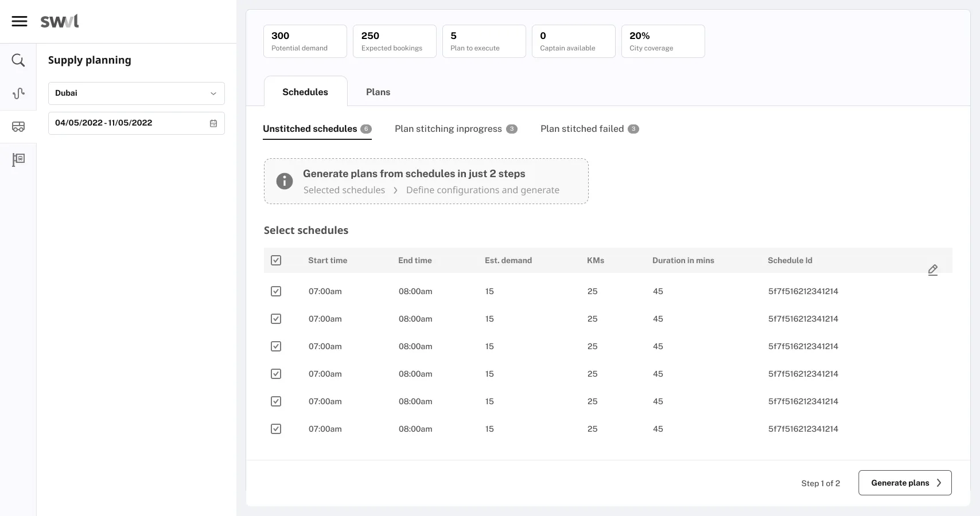Switch to the Plans tab
Image resolution: width=980 pixels, height=516 pixels.
click(x=378, y=92)
